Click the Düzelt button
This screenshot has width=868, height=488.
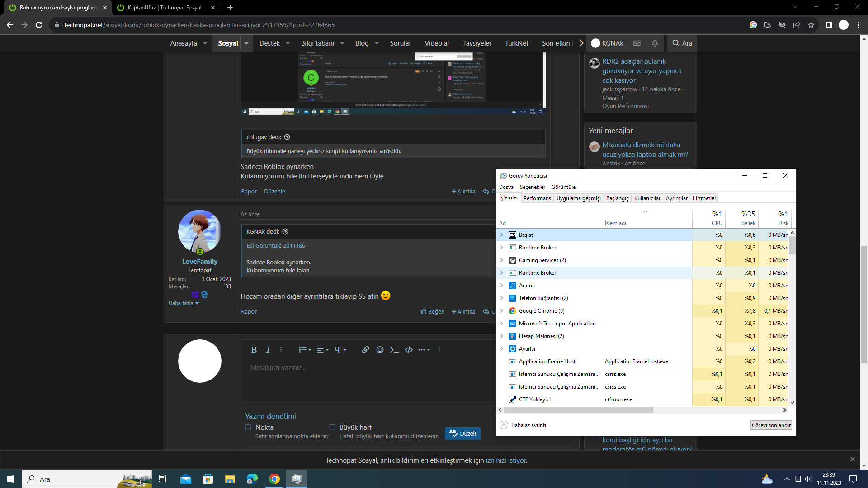463,433
